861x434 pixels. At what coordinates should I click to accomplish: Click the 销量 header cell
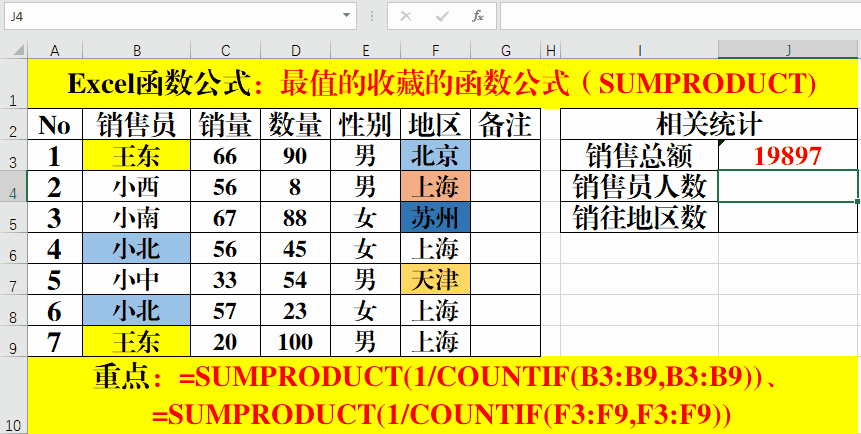[226, 124]
